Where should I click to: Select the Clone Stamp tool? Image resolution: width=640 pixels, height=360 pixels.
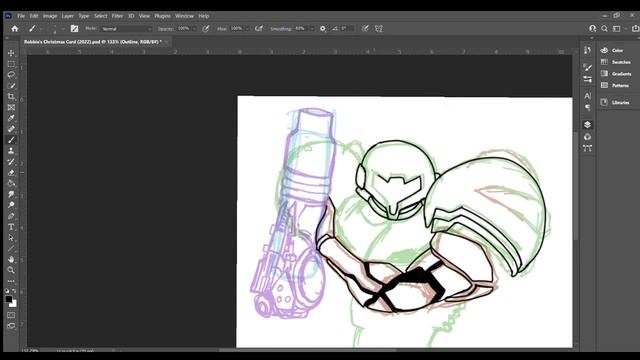tap(11, 151)
